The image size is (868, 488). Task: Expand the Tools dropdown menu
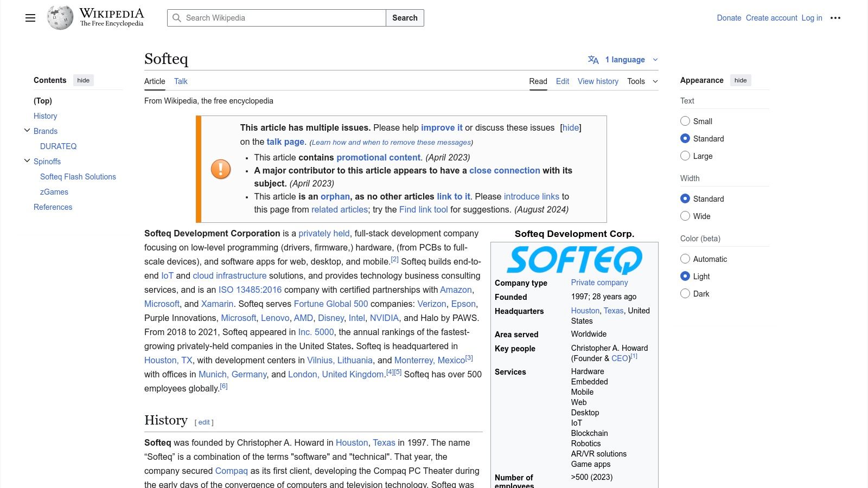coord(642,81)
